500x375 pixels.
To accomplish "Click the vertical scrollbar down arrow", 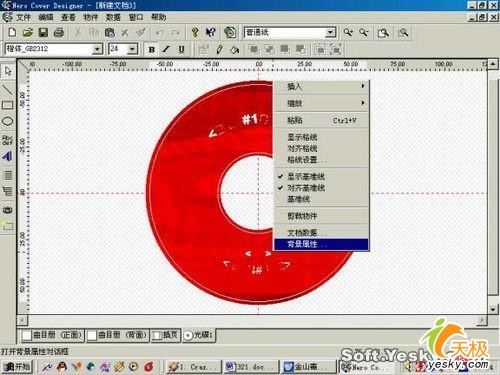I will click(493, 309).
